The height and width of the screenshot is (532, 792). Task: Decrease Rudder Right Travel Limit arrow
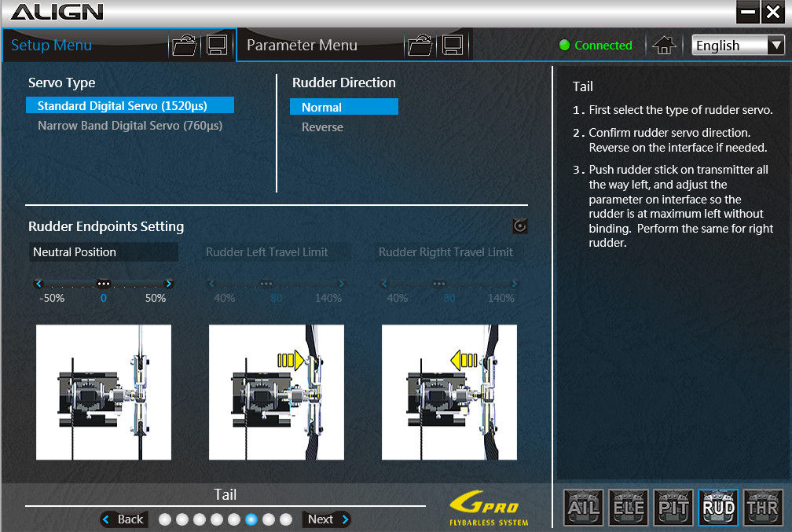pos(384,284)
